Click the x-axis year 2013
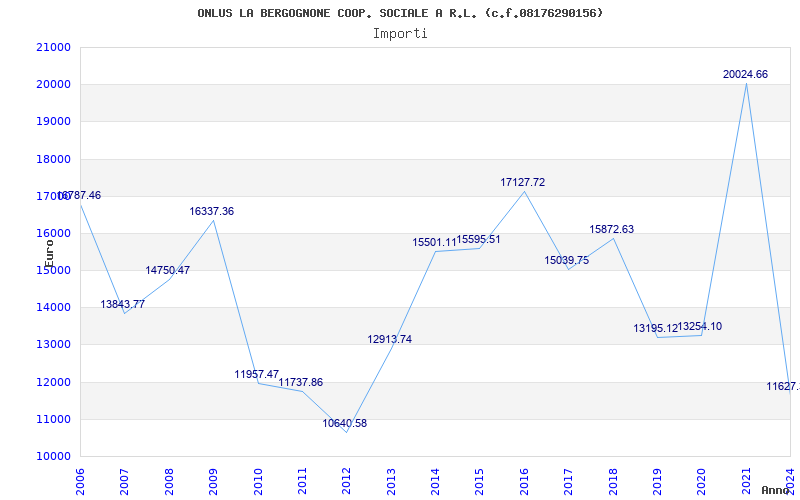 pos(391,481)
